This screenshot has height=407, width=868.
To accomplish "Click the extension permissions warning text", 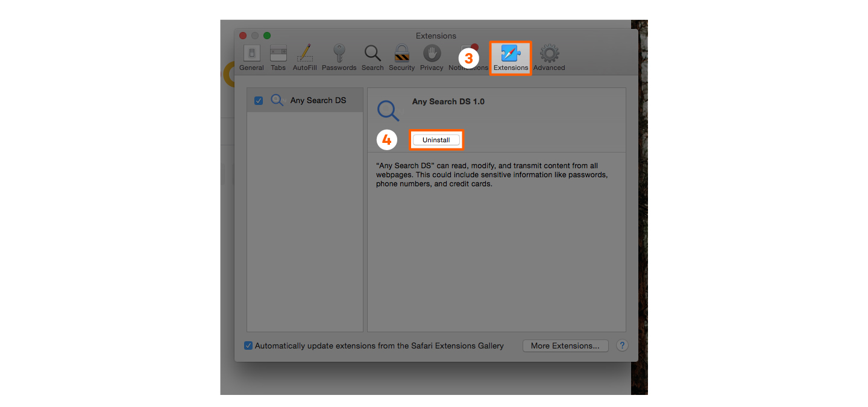I will coord(492,175).
